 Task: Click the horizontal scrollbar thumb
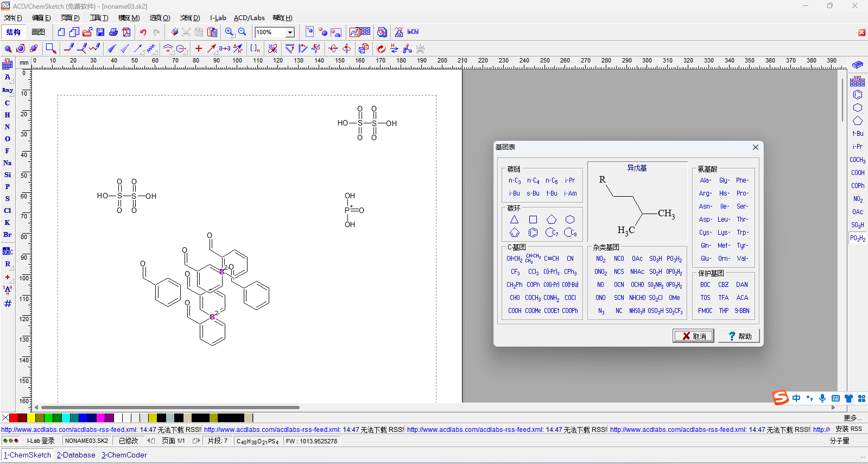170,407
